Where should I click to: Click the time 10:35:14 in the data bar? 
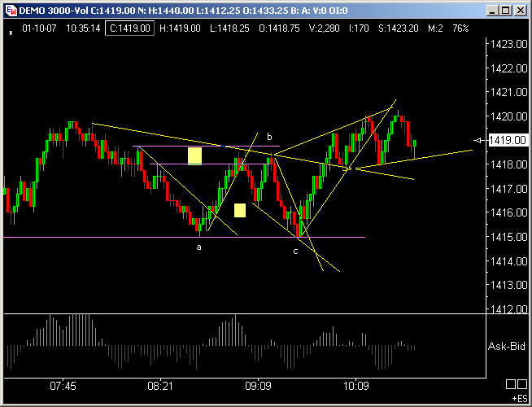tap(83, 28)
